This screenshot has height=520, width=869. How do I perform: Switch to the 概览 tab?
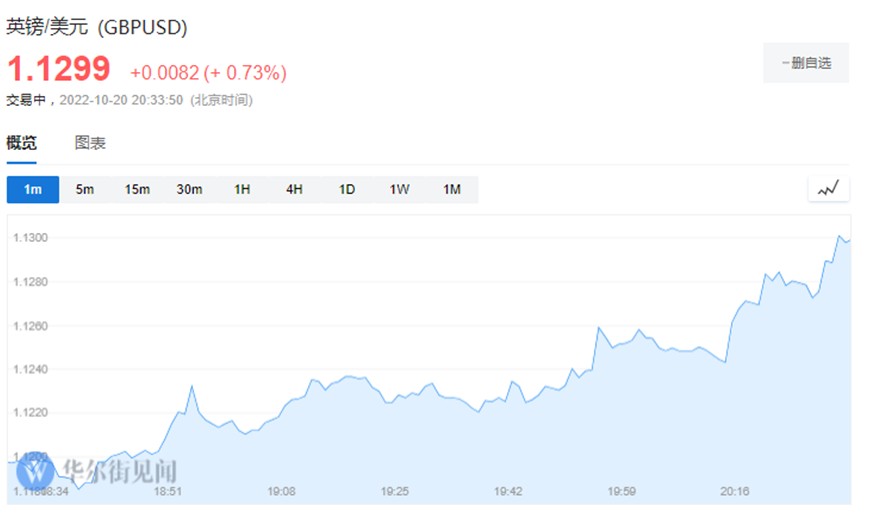point(22,143)
